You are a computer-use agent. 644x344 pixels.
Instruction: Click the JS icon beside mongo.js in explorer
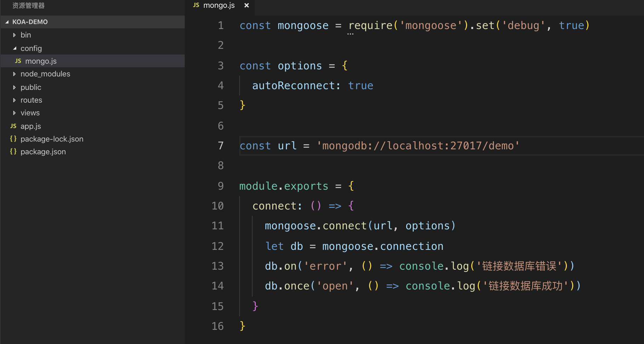point(18,61)
